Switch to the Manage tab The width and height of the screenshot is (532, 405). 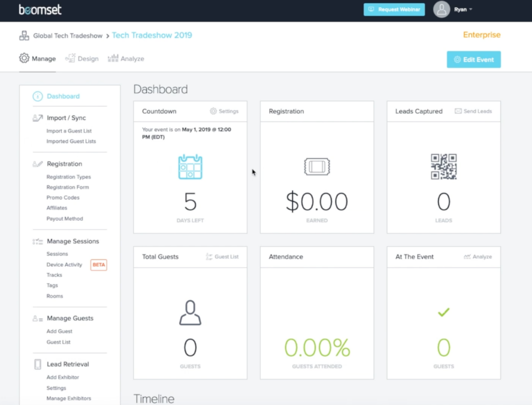(37, 59)
